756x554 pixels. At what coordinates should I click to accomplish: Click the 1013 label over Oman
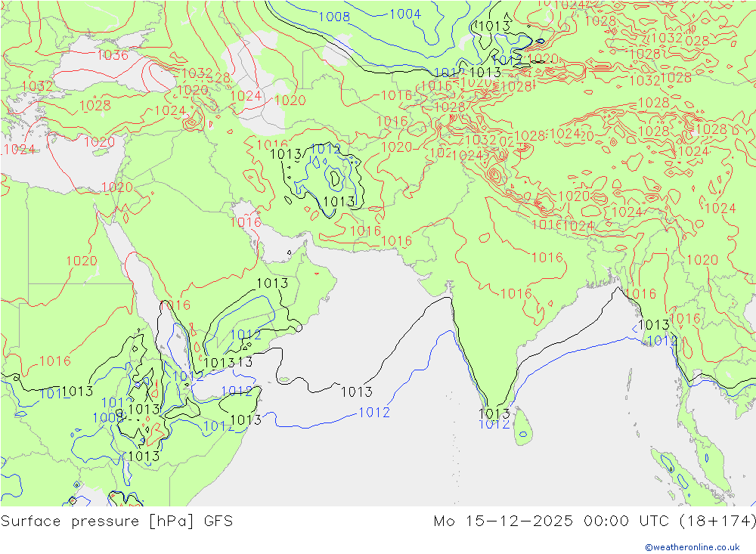click(272, 283)
